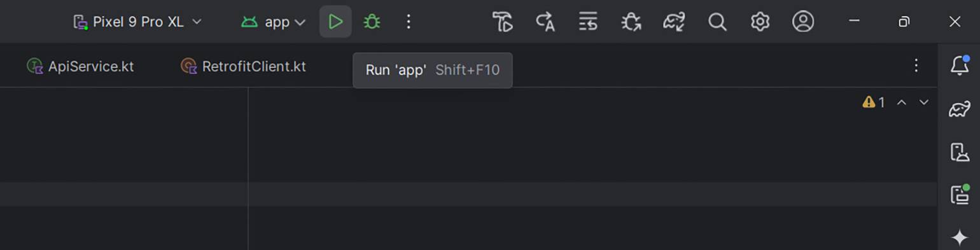The image size is (980, 250).
Task: Open Search Everywhere magnifier icon
Action: click(x=717, y=22)
